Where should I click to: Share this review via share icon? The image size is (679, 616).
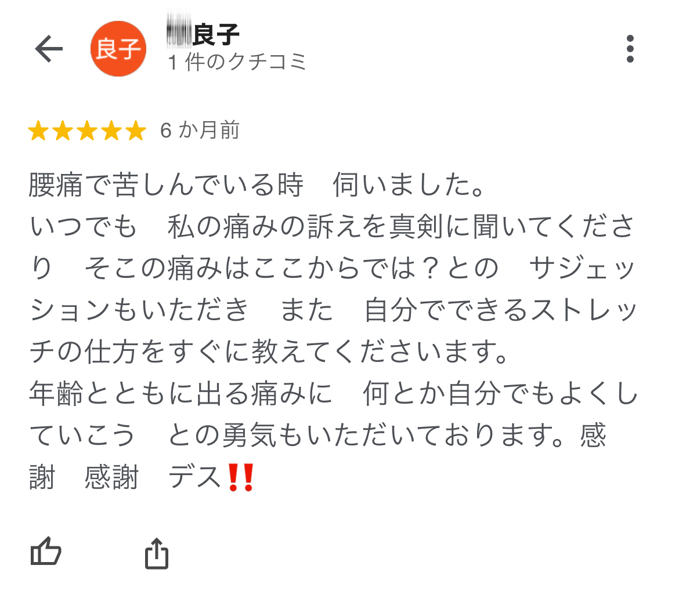[x=156, y=553]
